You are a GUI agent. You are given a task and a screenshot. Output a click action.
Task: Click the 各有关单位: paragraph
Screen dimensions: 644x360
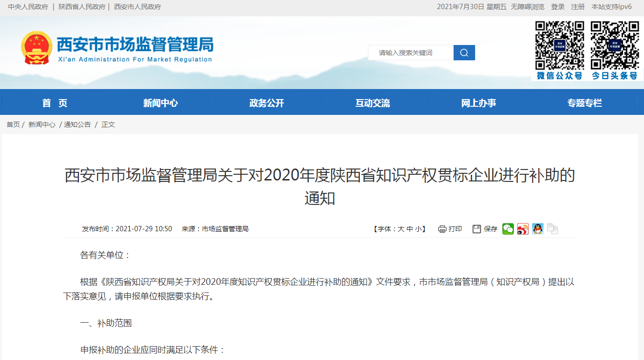point(105,255)
